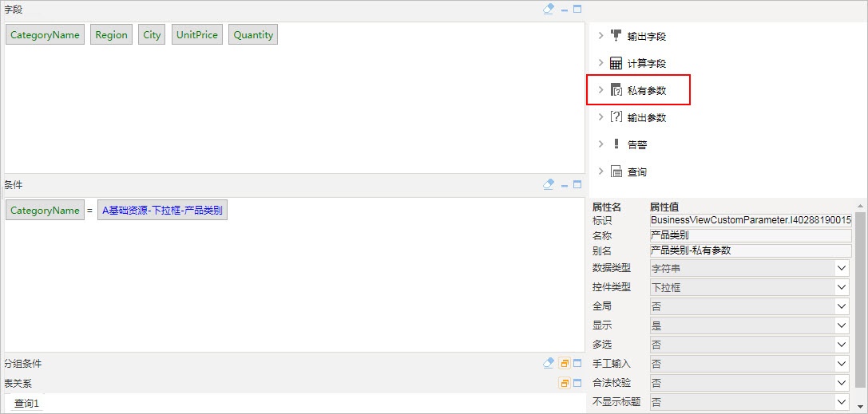
Task: Select the Region field chip
Action: (111, 35)
